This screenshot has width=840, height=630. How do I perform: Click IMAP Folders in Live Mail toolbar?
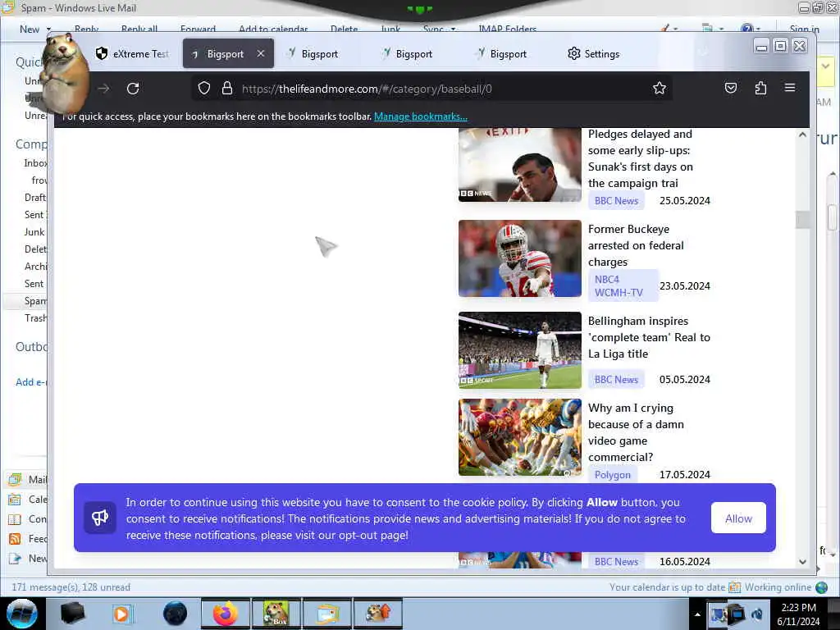coord(507,30)
